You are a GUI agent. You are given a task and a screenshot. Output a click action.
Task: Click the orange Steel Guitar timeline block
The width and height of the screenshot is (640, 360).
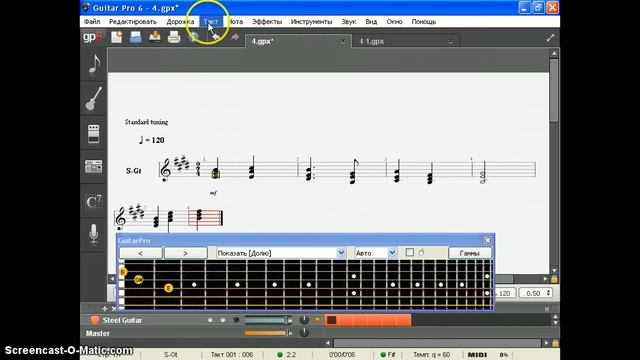367,320
